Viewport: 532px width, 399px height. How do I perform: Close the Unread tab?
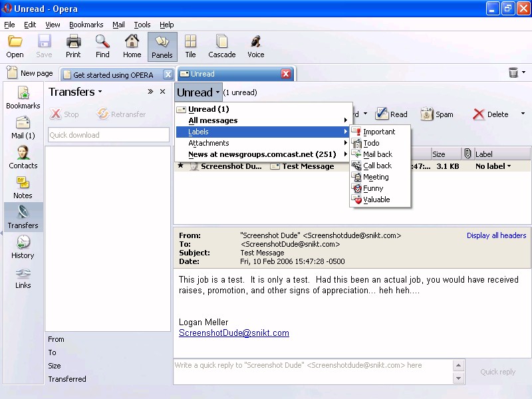pyautogui.click(x=286, y=74)
